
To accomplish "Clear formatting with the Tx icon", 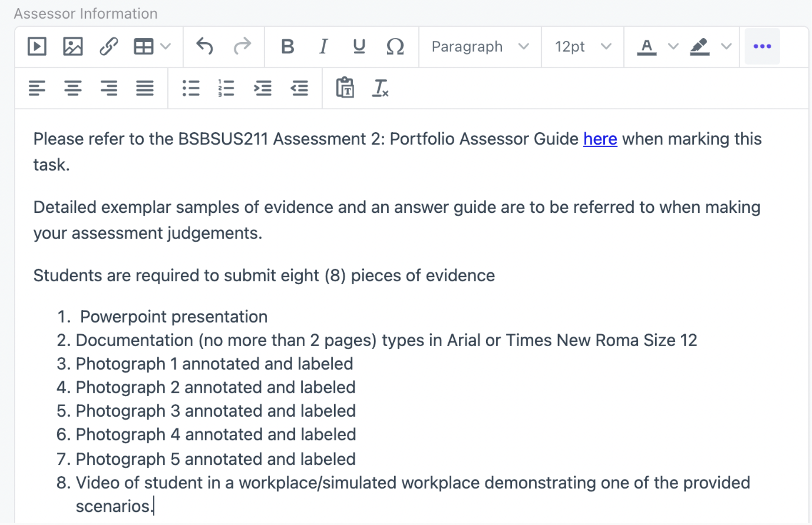I will pyautogui.click(x=380, y=88).
